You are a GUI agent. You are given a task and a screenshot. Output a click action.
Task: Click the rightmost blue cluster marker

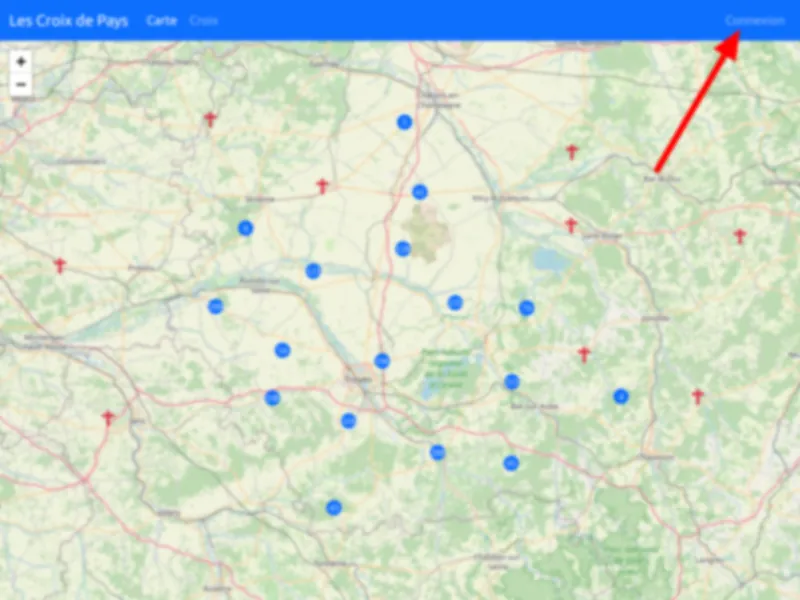621,398
